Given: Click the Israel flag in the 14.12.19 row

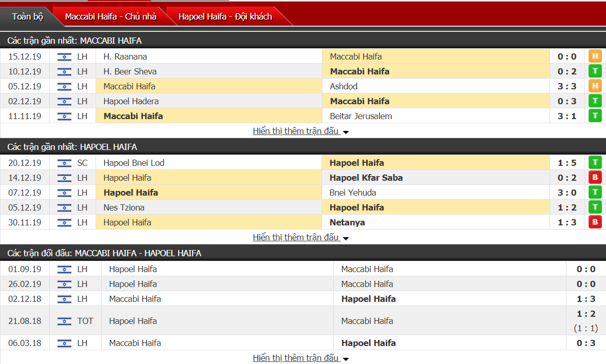Looking at the screenshot, I should (x=64, y=178).
